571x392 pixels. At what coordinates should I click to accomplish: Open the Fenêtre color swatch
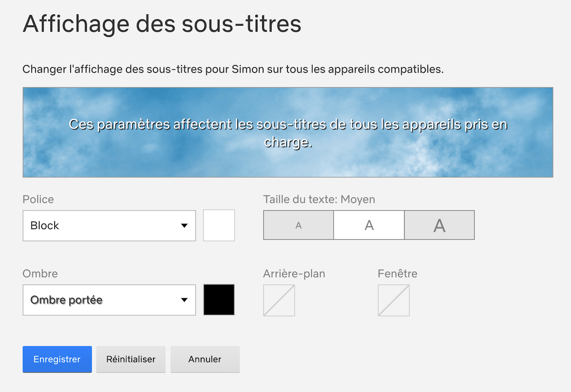click(394, 300)
